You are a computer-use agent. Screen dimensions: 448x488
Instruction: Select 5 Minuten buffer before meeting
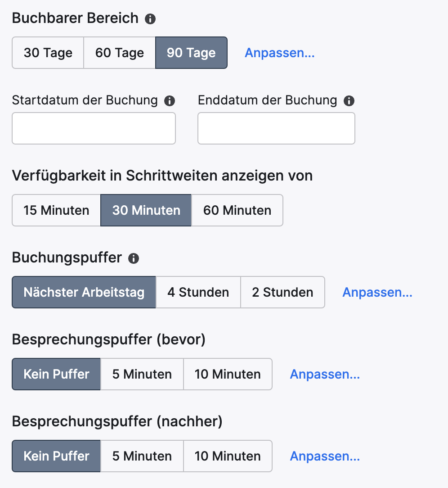coord(142,374)
